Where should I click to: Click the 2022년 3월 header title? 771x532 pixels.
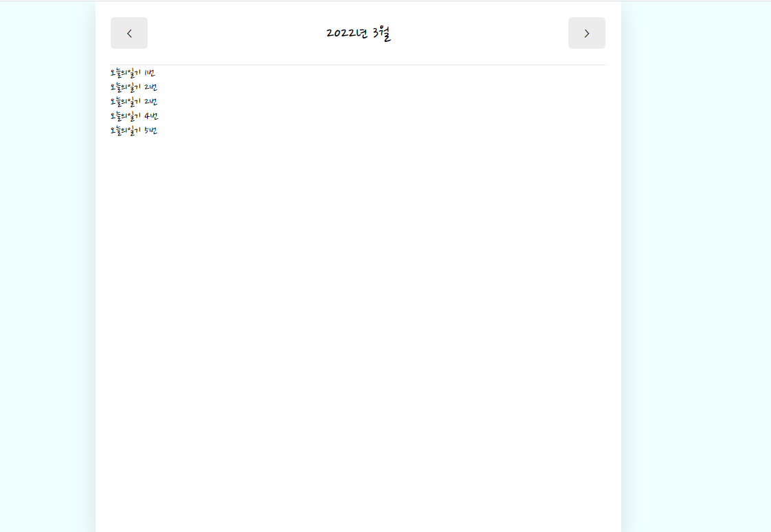click(358, 34)
